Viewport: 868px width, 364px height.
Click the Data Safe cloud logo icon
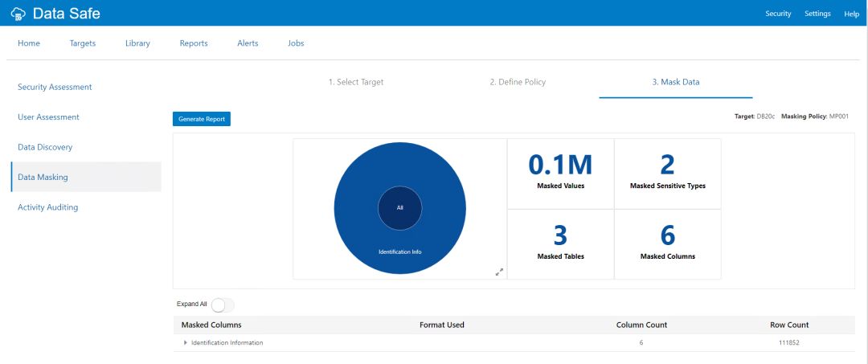pyautogui.click(x=18, y=14)
